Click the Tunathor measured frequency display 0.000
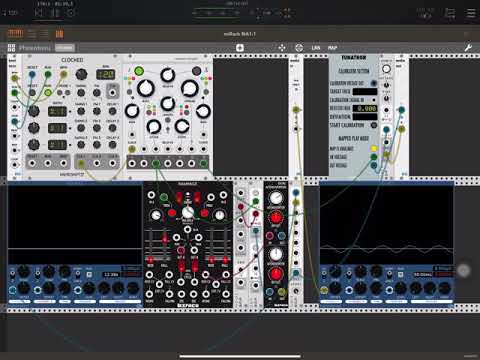Screen dimensions: 480x360 coord(365,108)
